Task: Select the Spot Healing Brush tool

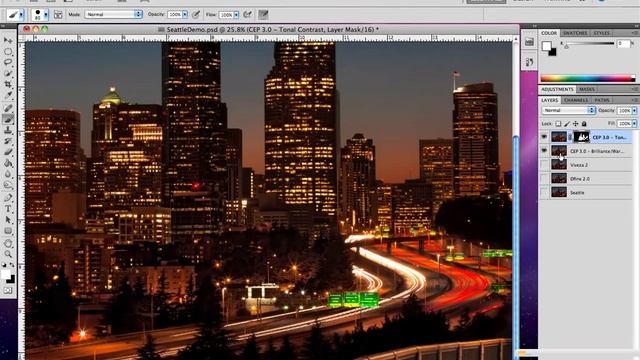Action: tap(8, 108)
